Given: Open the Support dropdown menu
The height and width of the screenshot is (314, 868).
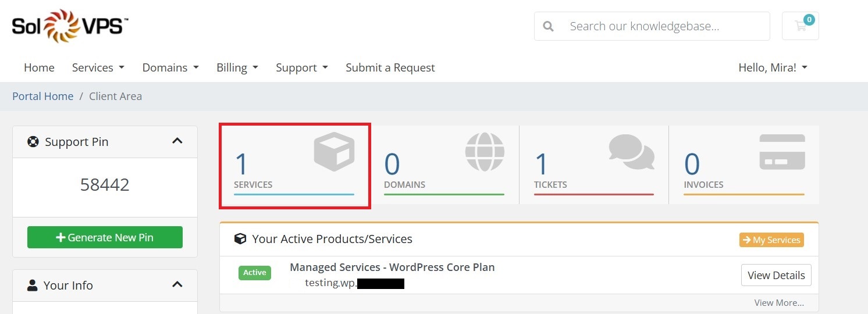Looking at the screenshot, I should pos(302,67).
